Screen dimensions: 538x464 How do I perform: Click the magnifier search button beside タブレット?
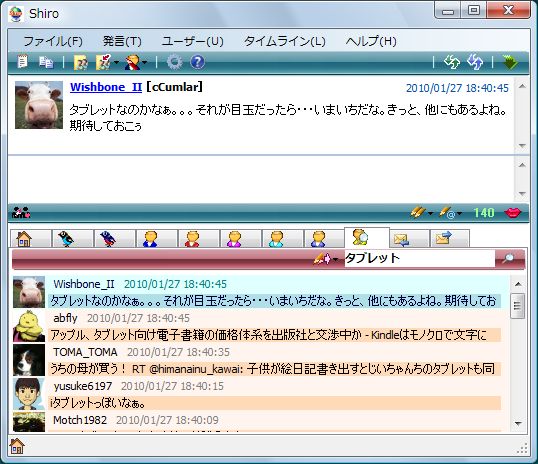[x=509, y=258]
